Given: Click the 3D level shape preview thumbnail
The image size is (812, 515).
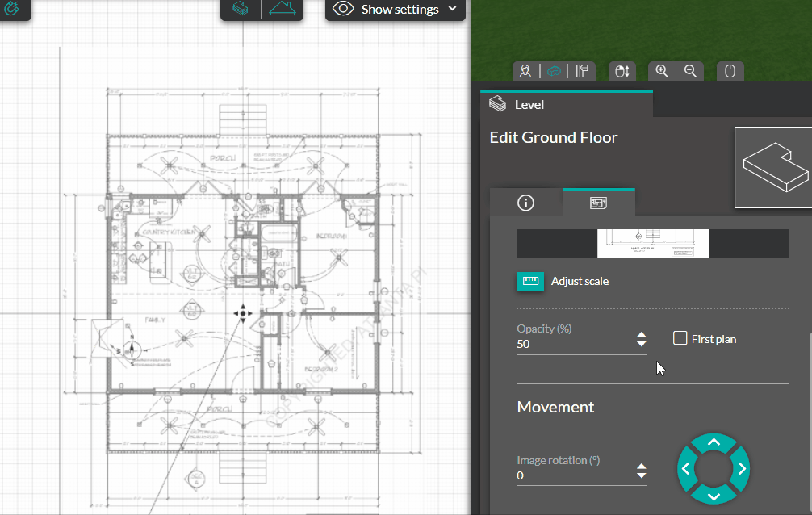Looking at the screenshot, I should tap(773, 167).
